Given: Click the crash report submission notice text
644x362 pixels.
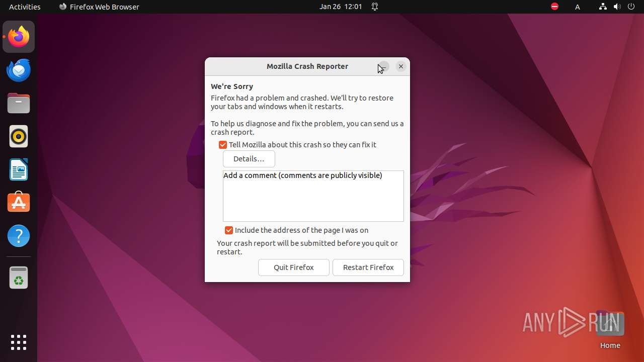Looking at the screenshot, I should coord(307,247).
